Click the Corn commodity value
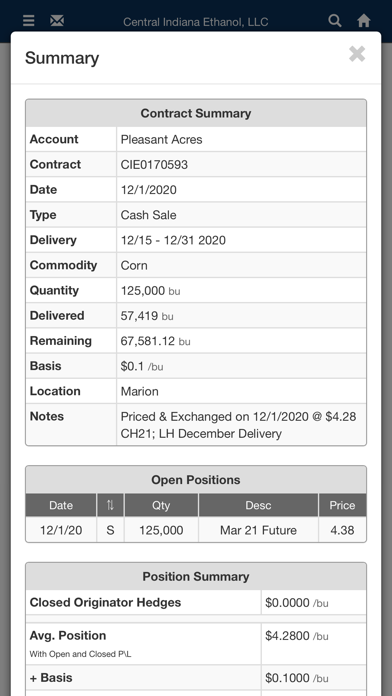392x696 pixels. pyautogui.click(x=134, y=265)
